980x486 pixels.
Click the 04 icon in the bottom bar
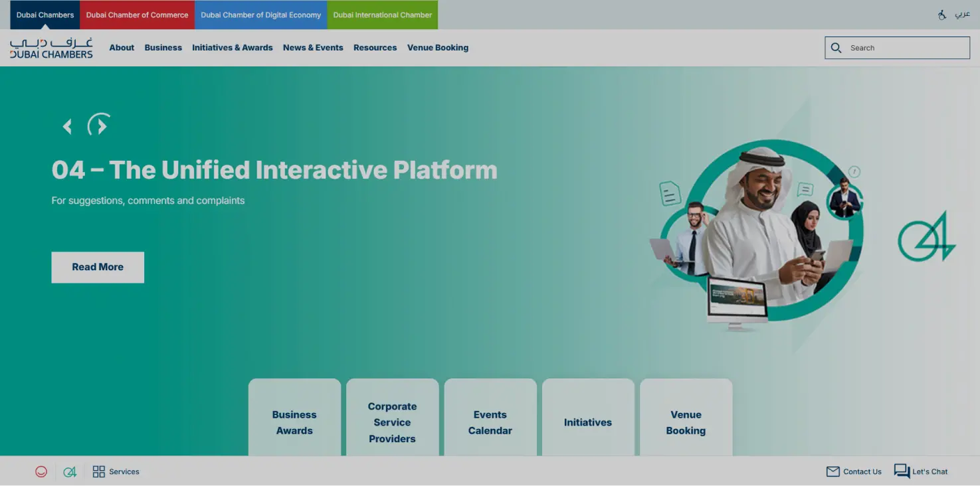[70, 472]
